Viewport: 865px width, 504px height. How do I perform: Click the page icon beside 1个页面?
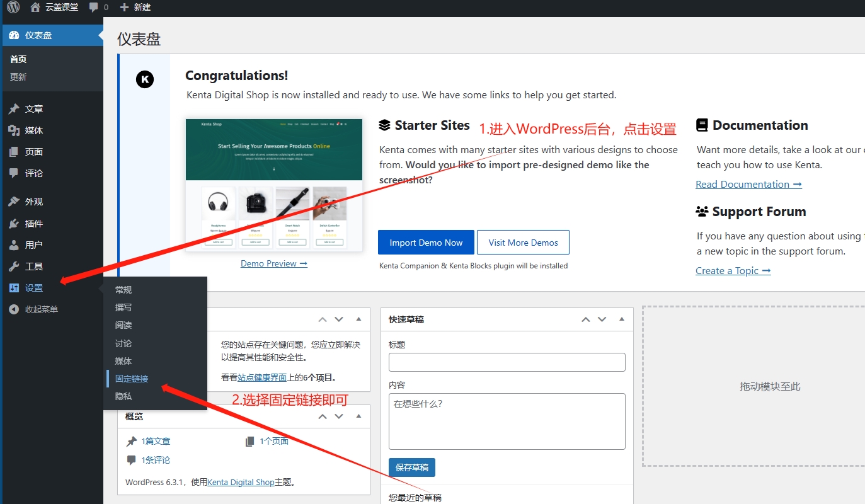pos(250,441)
